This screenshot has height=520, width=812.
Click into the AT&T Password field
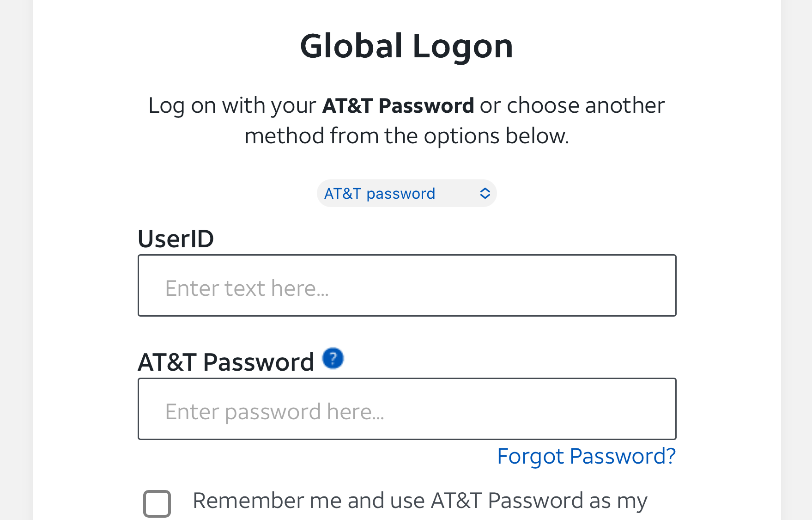[406, 409]
